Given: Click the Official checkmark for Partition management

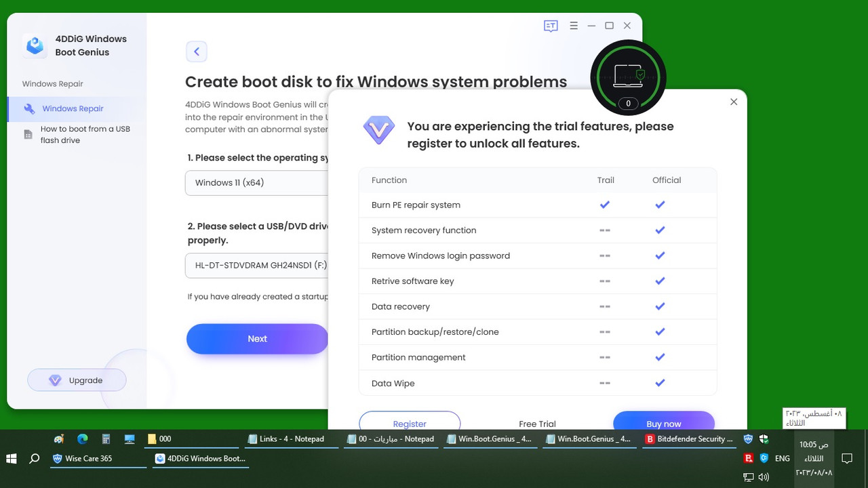Looking at the screenshot, I should click(x=660, y=357).
